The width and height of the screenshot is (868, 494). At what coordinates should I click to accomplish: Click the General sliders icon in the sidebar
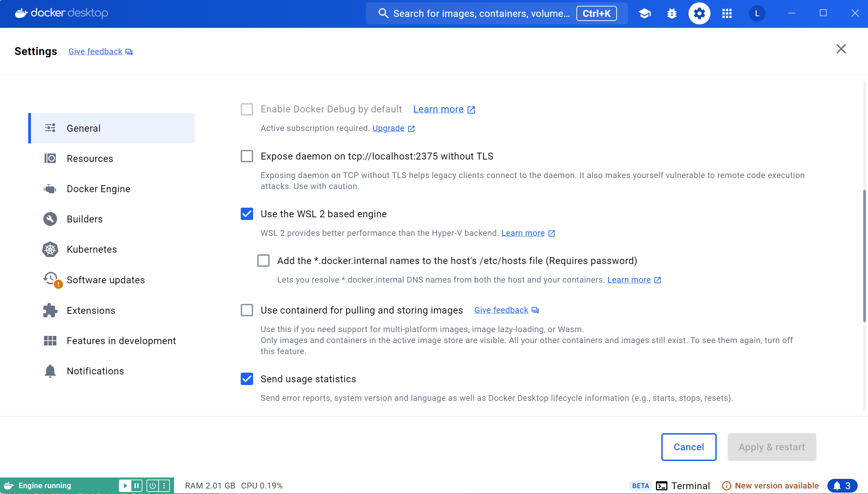50,128
